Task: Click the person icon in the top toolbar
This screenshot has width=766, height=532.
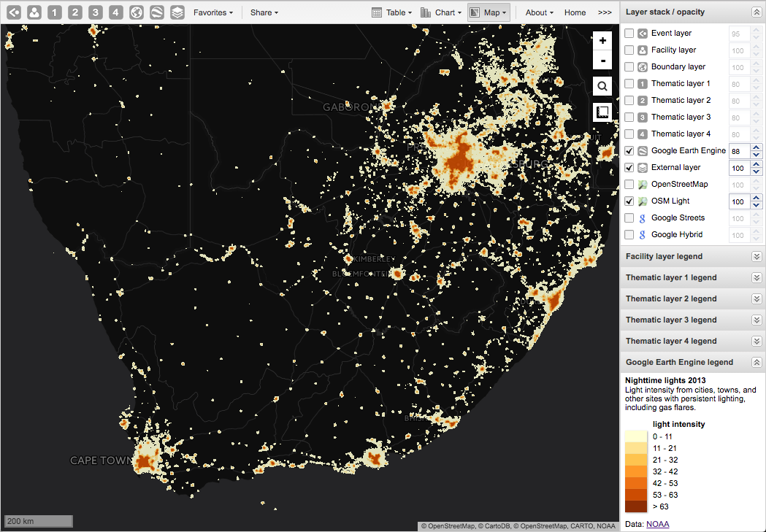Action: (34, 12)
